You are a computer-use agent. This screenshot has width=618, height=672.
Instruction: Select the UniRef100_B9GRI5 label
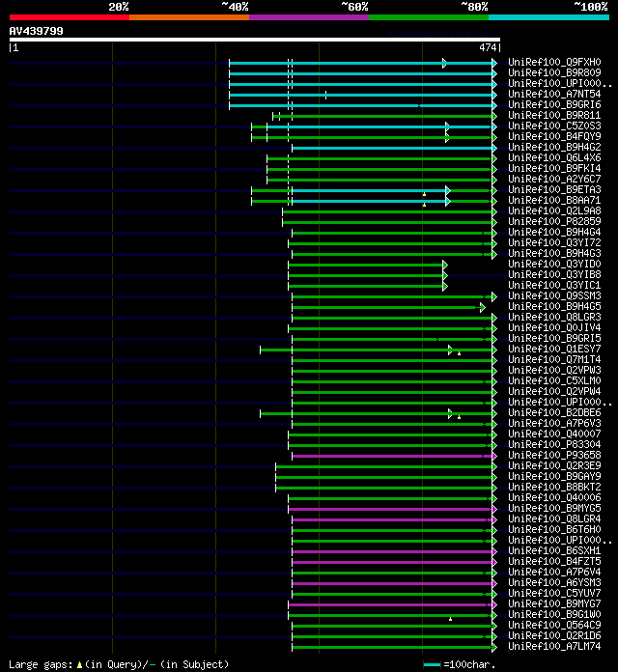554,338
